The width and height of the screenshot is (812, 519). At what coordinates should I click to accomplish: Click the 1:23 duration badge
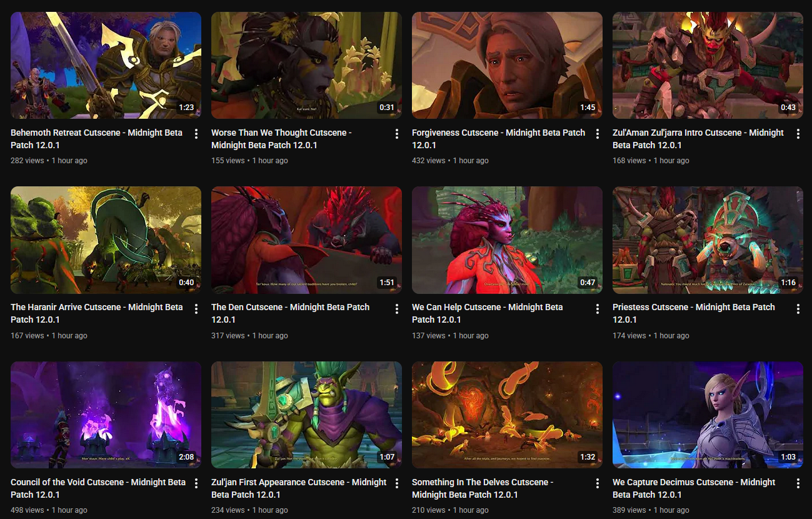(x=186, y=108)
